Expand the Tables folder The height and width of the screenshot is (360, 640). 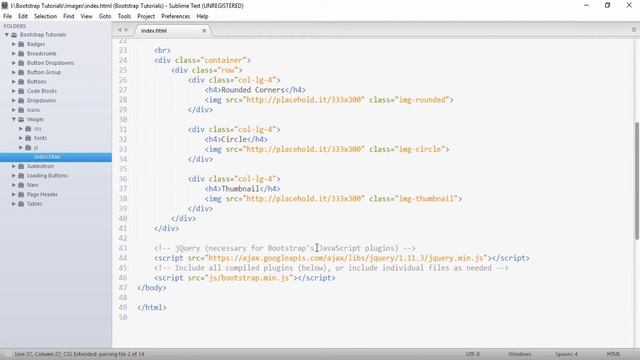(x=14, y=204)
